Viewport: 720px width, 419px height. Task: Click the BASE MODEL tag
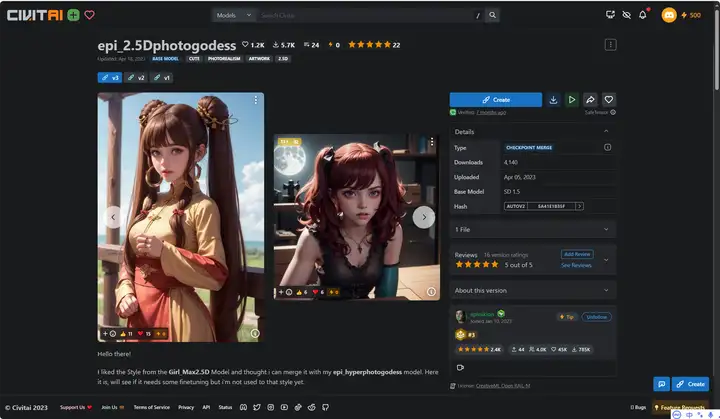[x=165, y=59]
